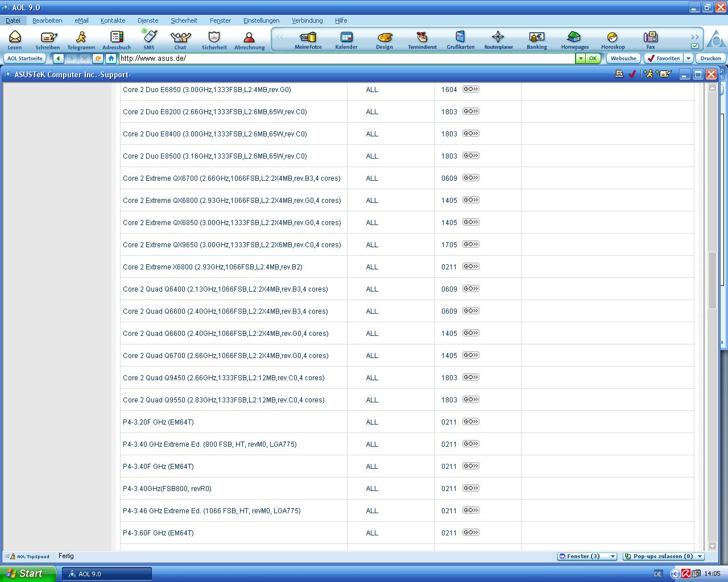The height and width of the screenshot is (582, 728).
Task: Click the printer icon in ASUSTeK window title
Action: [619, 74]
